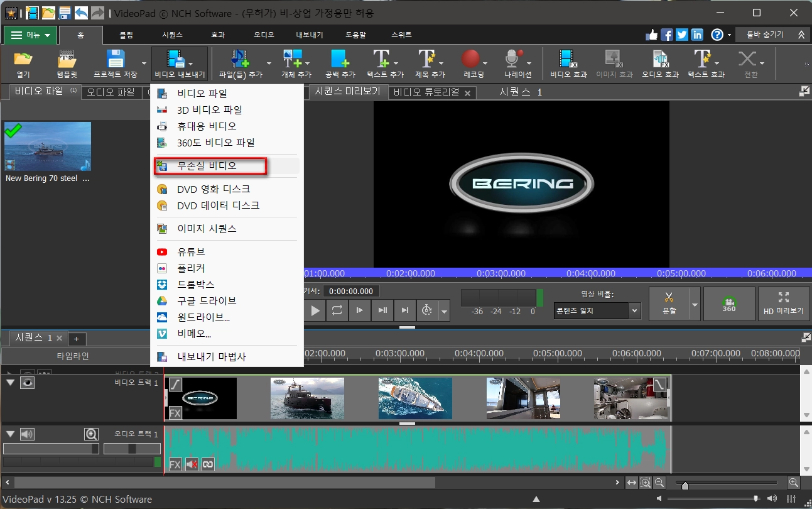The width and height of the screenshot is (812, 509).
Task: Open 텍스트 효과 text effects
Action: pyautogui.click(x=705, y=64)
